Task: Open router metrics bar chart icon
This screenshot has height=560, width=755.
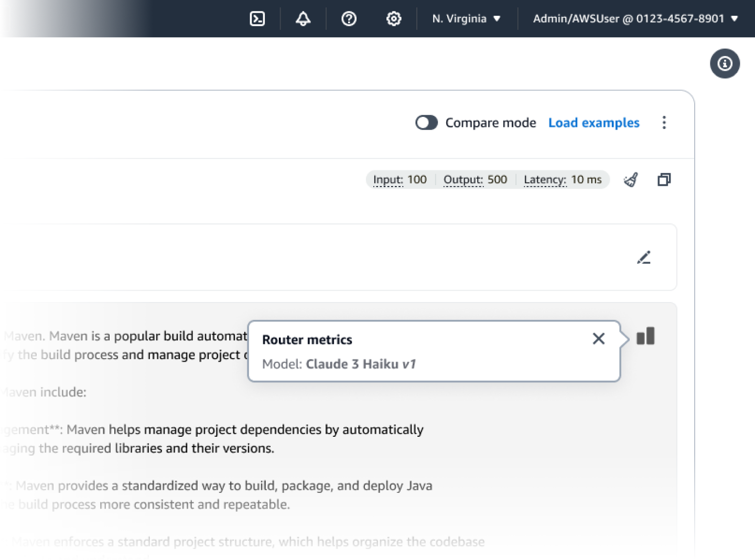Action: pyautogui.click(x=645, y=336)
